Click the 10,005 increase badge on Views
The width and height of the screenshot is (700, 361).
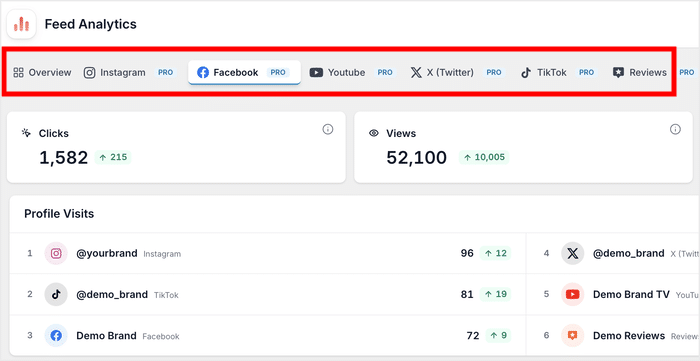click(x=484, y=157)
